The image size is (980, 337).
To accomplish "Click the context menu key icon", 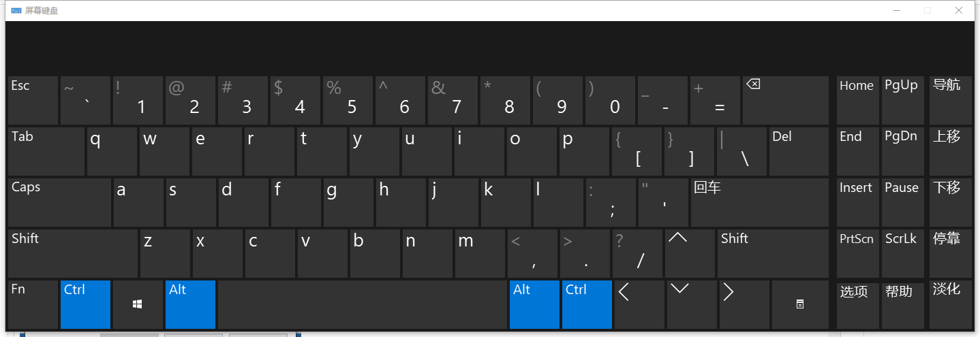I will 800,304.
